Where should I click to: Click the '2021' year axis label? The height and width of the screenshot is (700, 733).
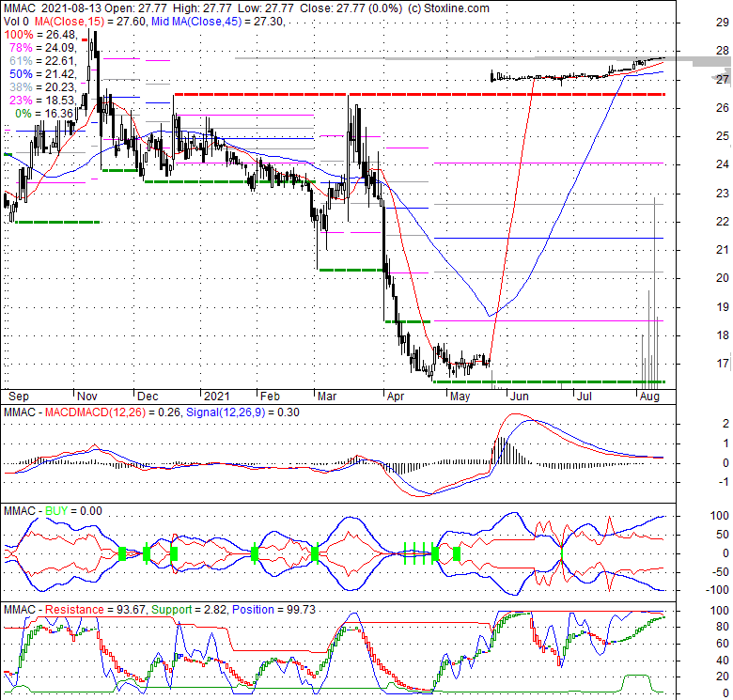coord(217,397)
